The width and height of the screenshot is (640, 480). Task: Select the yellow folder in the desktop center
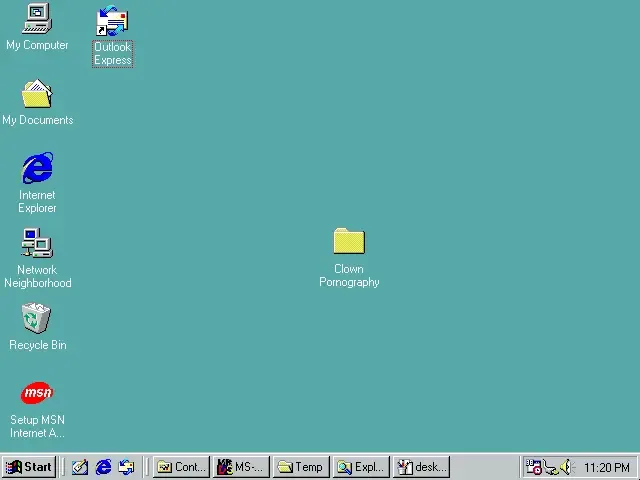coord(349,241)
